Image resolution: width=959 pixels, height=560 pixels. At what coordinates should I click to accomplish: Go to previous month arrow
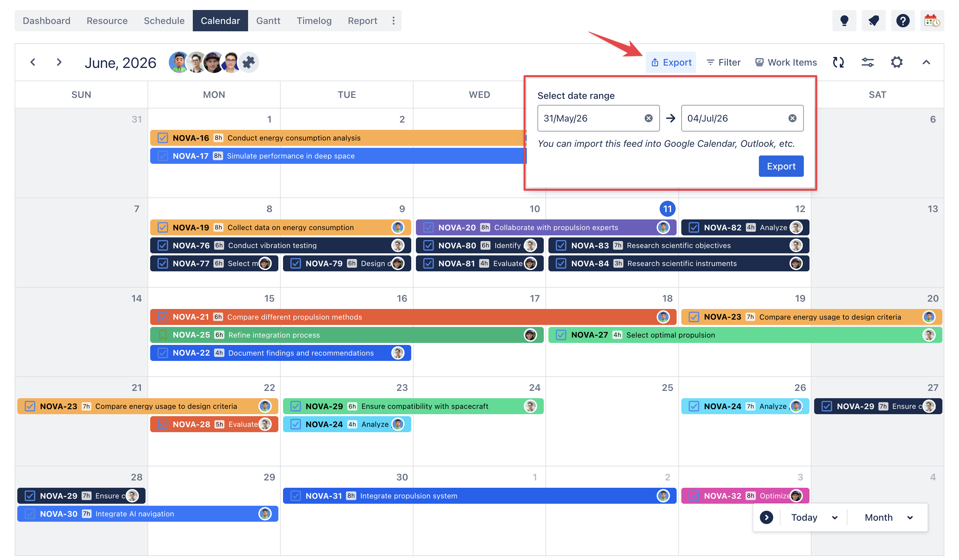pos(33,62)
